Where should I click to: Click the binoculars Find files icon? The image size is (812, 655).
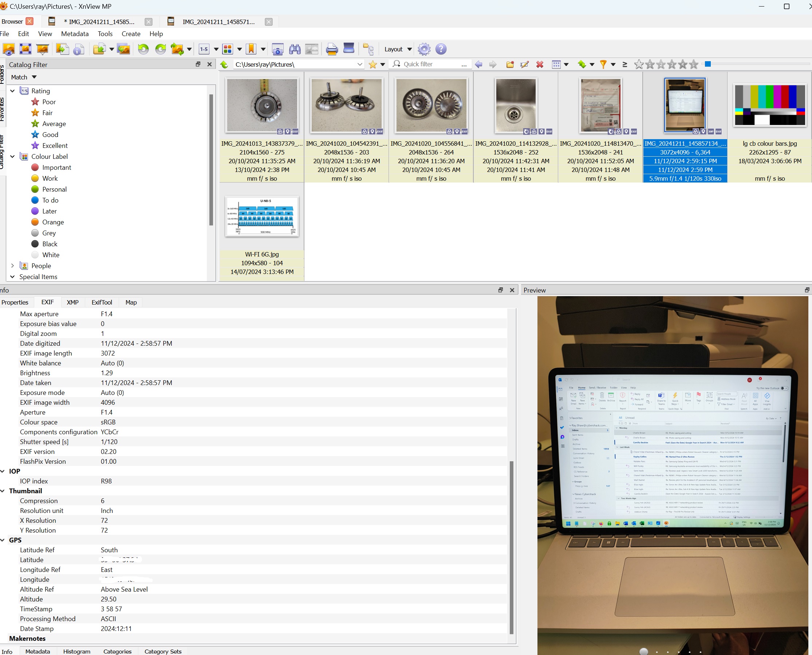click(x=295, y=49)
